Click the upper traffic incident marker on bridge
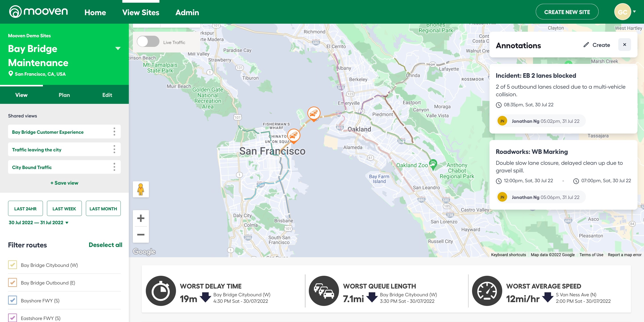This screenshot has height=322, width=644. pyautogui.click(x=314, y=113)
